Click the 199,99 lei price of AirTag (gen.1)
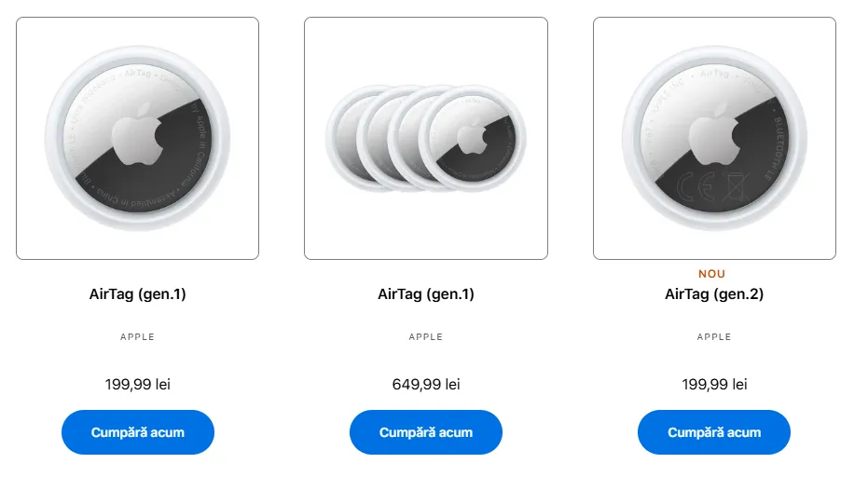Viewport: 868px width, 477px height. pyautogui.click(x=137, y=384)
